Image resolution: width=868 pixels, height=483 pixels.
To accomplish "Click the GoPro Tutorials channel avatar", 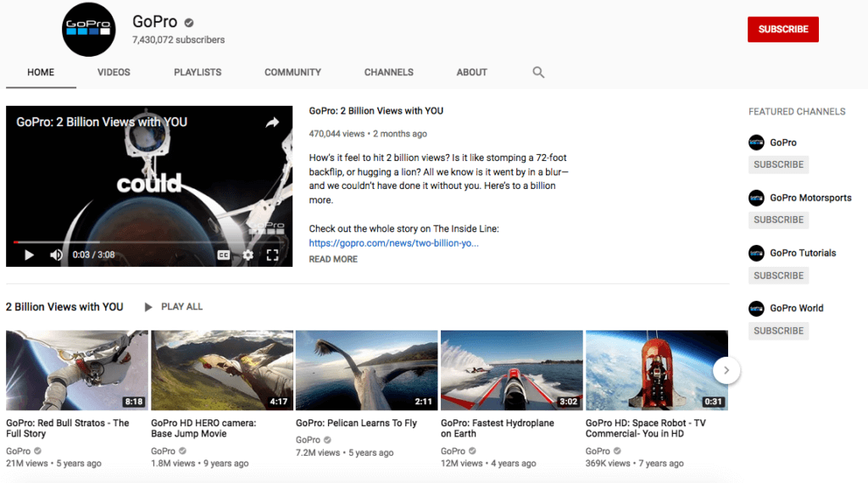I will pos(756,253).
